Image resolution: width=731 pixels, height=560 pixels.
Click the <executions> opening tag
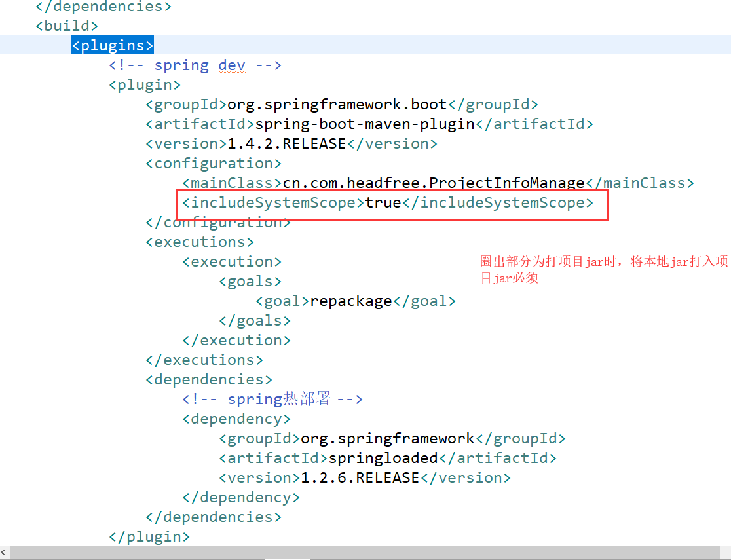pos(200,242)
